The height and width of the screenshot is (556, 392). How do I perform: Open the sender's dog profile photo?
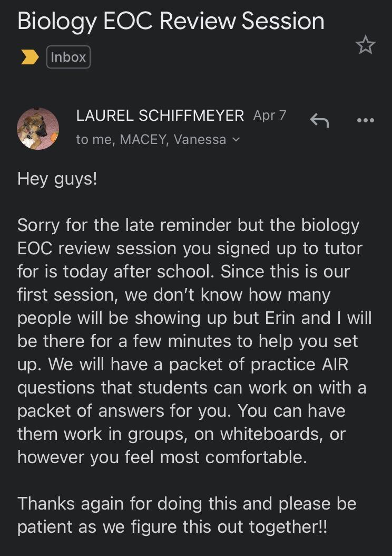[x=38, y=128]
